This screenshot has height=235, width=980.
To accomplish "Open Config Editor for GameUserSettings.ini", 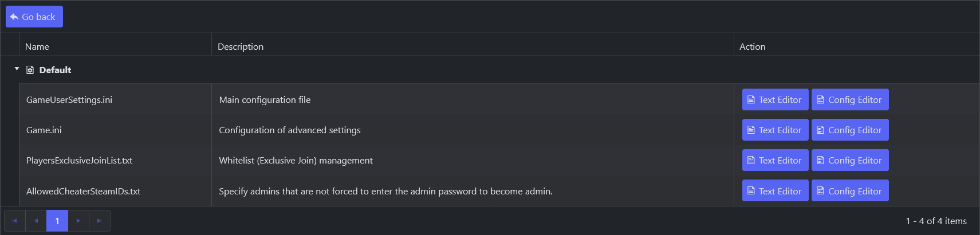I will 850,99.
